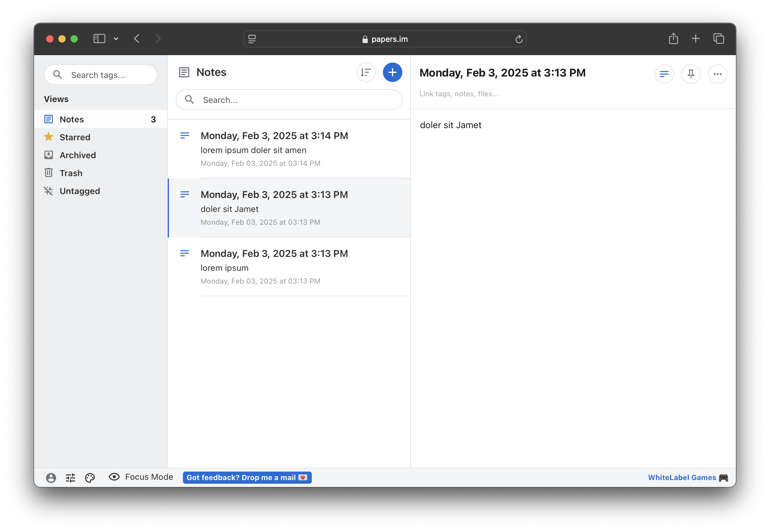
Task: Click the note format lines icon in header
Action: tap(664, 74)
